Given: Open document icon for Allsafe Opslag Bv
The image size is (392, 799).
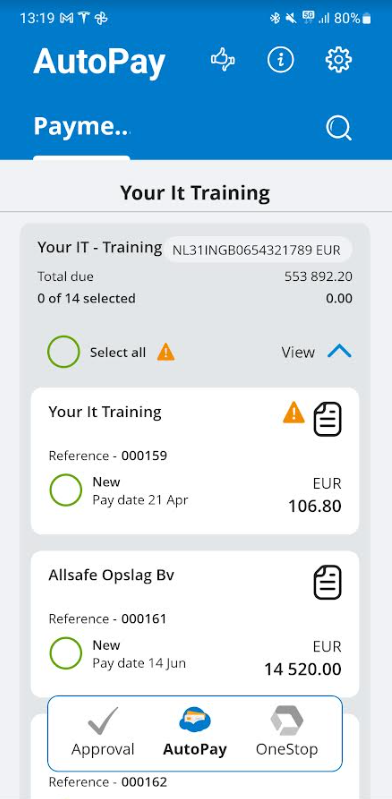Looking at the screenshot, I should 327,582.
